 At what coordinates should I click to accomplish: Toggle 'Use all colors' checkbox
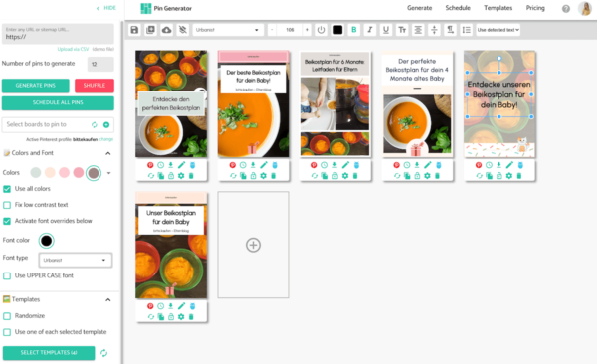[7, 189]
